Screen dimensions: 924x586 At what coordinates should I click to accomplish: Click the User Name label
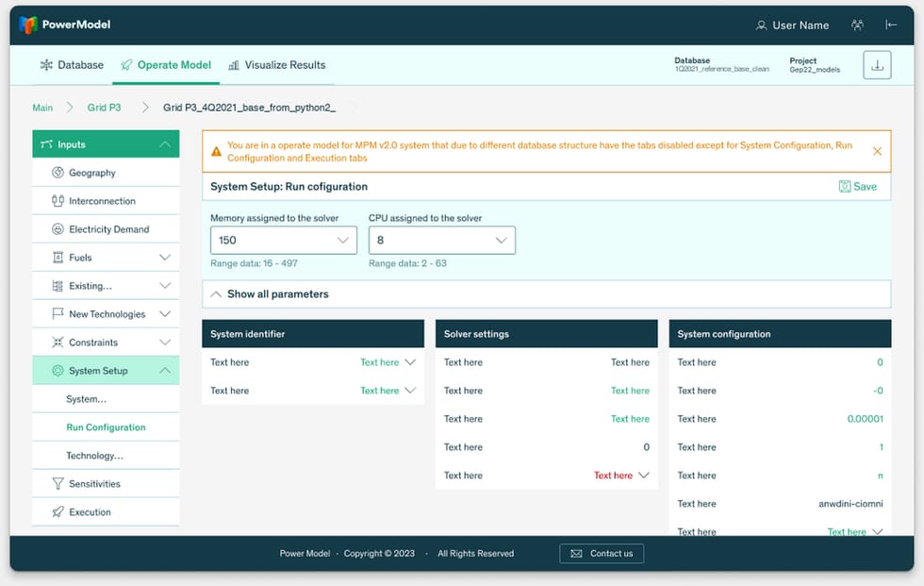point(800,25)
